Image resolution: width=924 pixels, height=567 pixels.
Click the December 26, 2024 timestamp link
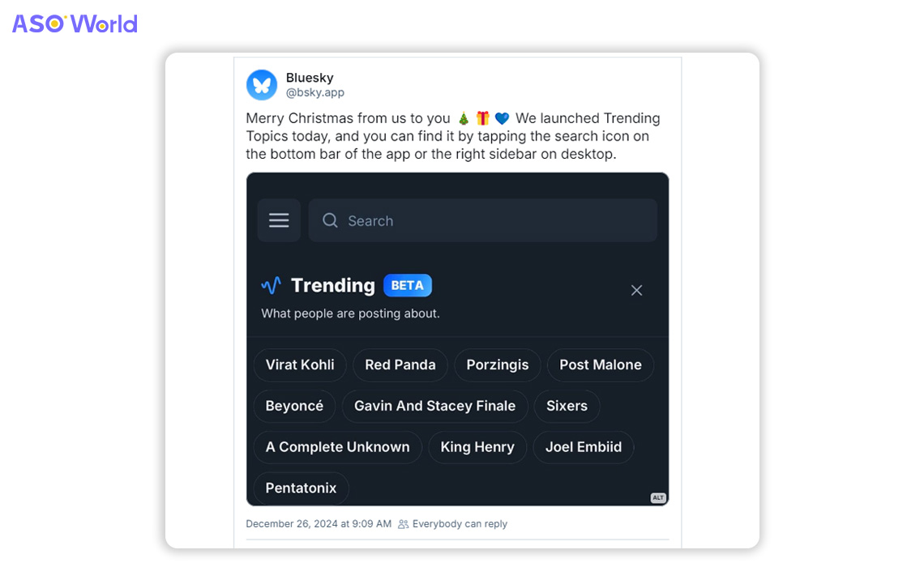(x=319, y=524)
